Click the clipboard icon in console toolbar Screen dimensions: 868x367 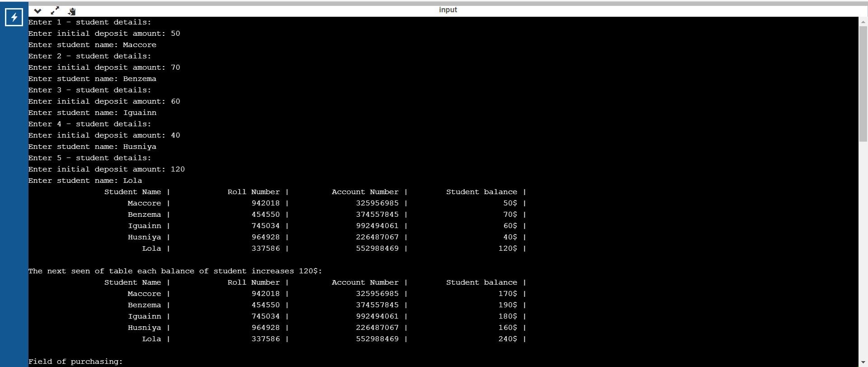pyautogui.click(x=71, y=11)
